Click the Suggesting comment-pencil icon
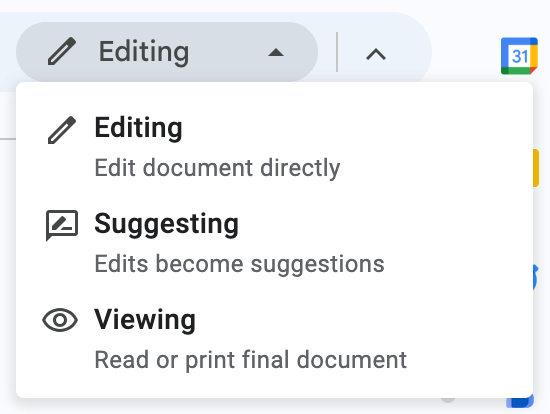The width and height of the screenshot is (550, 414). (62, 225)
